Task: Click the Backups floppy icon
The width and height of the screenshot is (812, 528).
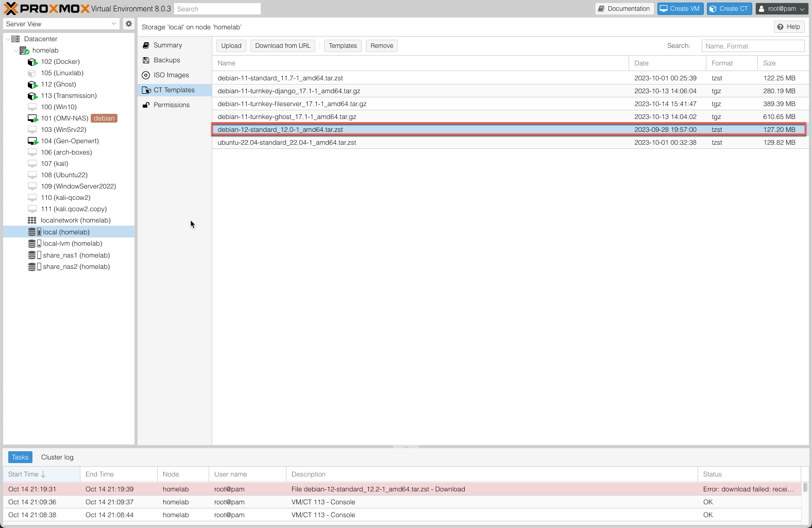Action: (x=146, y=60)
